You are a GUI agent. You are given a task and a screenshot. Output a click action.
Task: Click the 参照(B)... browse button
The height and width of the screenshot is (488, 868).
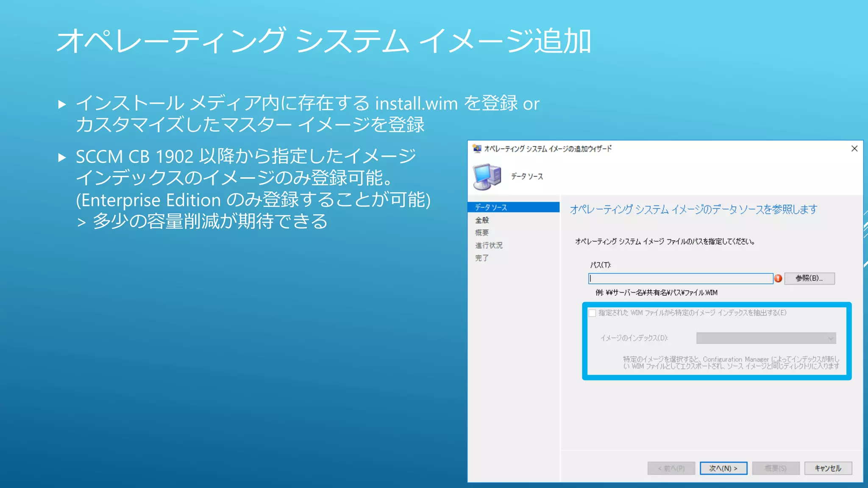click(810, 278)
